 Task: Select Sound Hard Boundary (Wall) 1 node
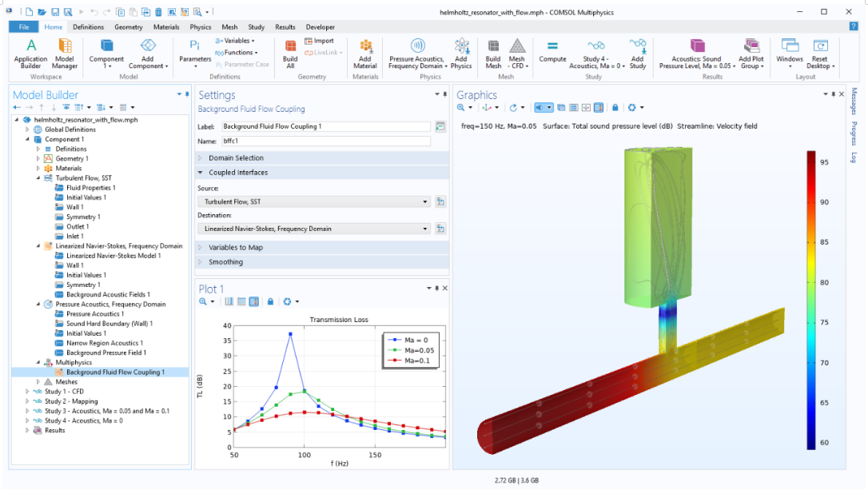[x=109, y=324]
